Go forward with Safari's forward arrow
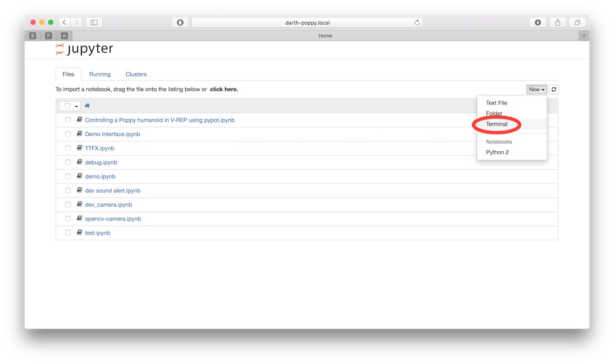The width and height of the screenshot is (614, 364). [76, 22]
